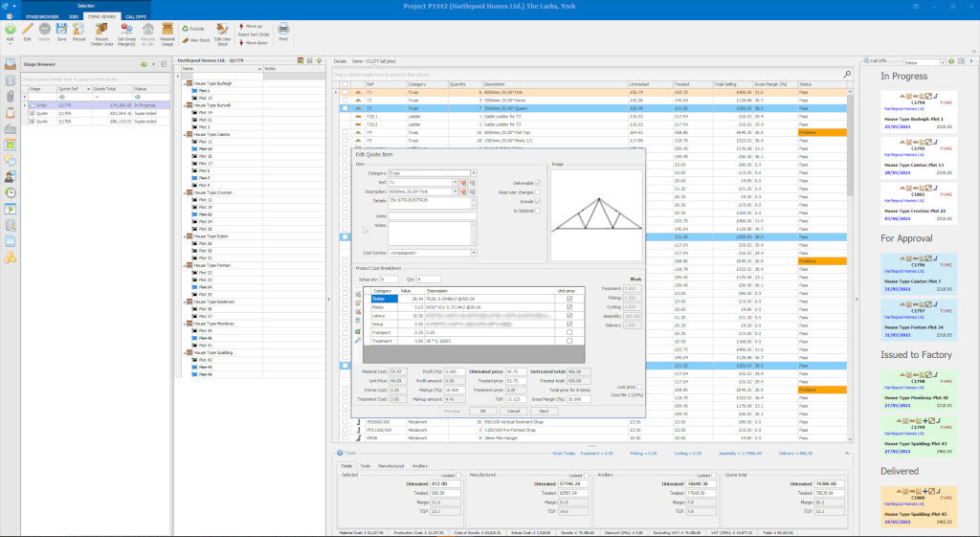
Task: Open Set Gross Margin(s) tool
Action: click(126, 30)
